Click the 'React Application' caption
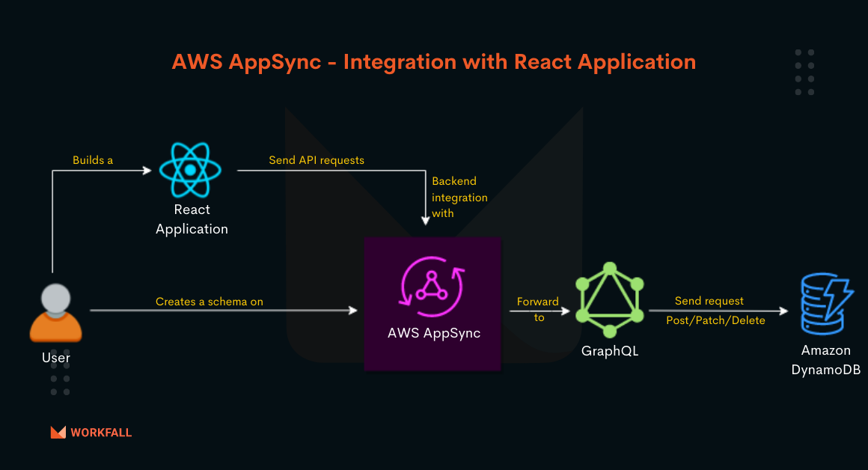This screenshot has height=470, width=868. 192,219
